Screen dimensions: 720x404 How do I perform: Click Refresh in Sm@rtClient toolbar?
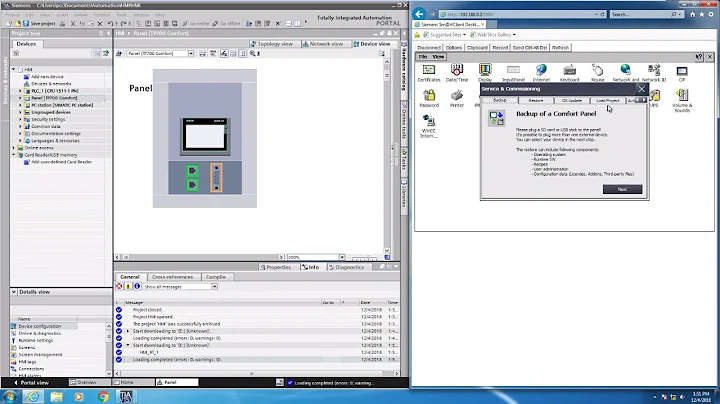tap(560, 48)
